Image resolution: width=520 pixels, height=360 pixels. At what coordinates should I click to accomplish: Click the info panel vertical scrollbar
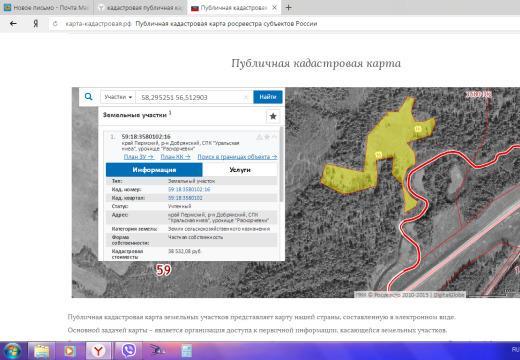pyautogui.click(x=282, y=163)
